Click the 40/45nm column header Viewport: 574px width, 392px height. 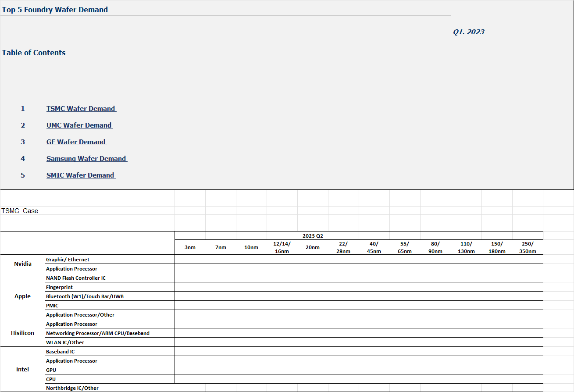coord(374,247)
